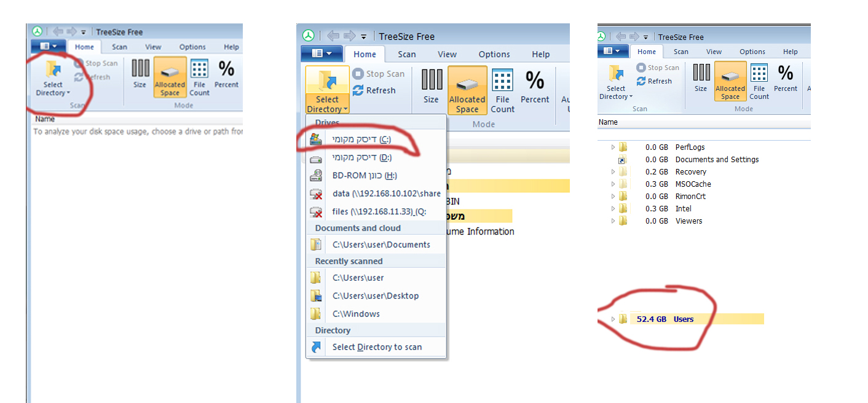Open View tab in the Drives-menu window
Viewport: 868px width, 403px height.
click(x=447, y=54)
